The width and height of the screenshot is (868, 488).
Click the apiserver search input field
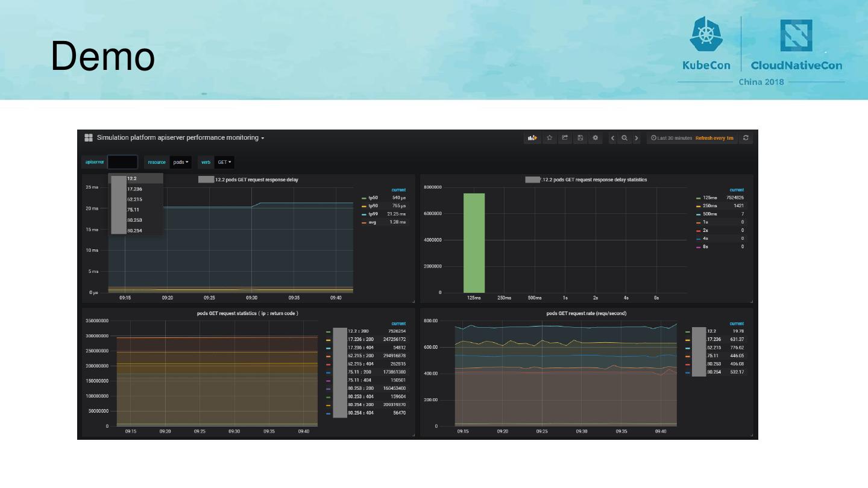tap(122, 162)
